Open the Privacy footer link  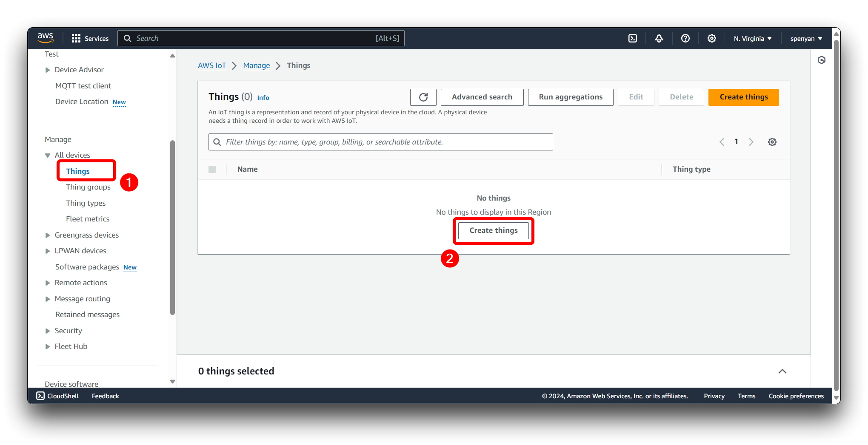(714, 396)
